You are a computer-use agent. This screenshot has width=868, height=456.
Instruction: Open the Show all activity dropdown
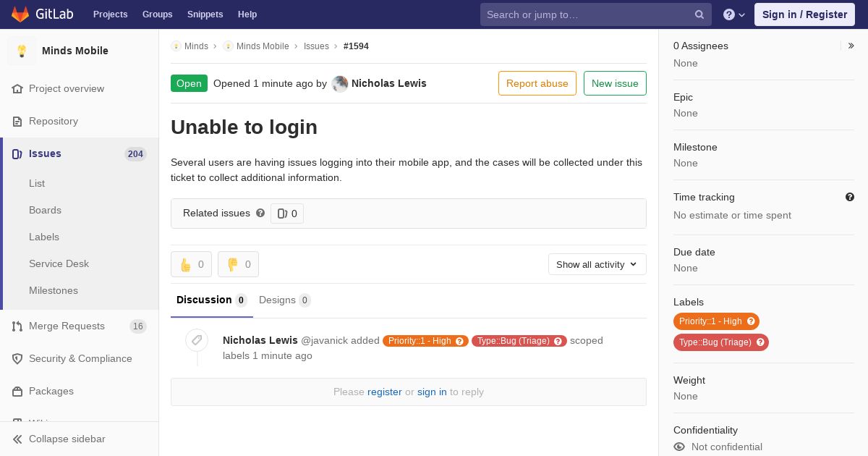click(x=597, y=264)
